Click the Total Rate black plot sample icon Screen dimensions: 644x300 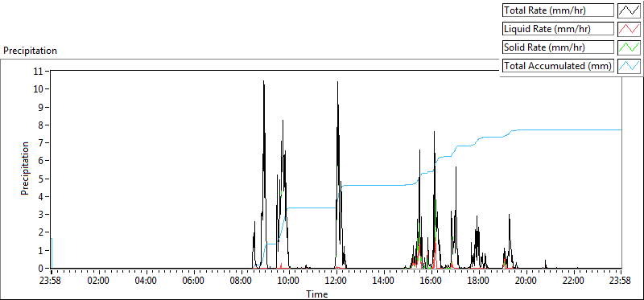point(630,10)
